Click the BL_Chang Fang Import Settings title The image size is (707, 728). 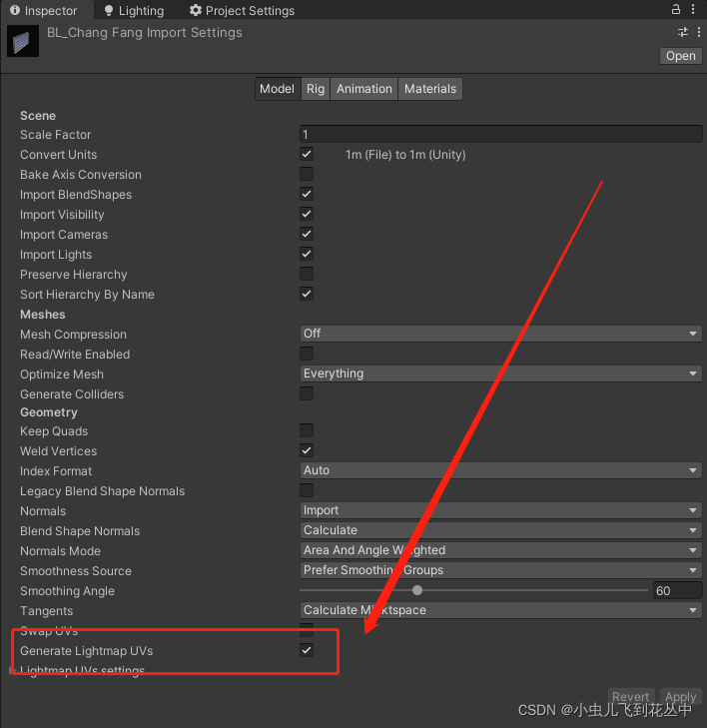click(145, 33)
